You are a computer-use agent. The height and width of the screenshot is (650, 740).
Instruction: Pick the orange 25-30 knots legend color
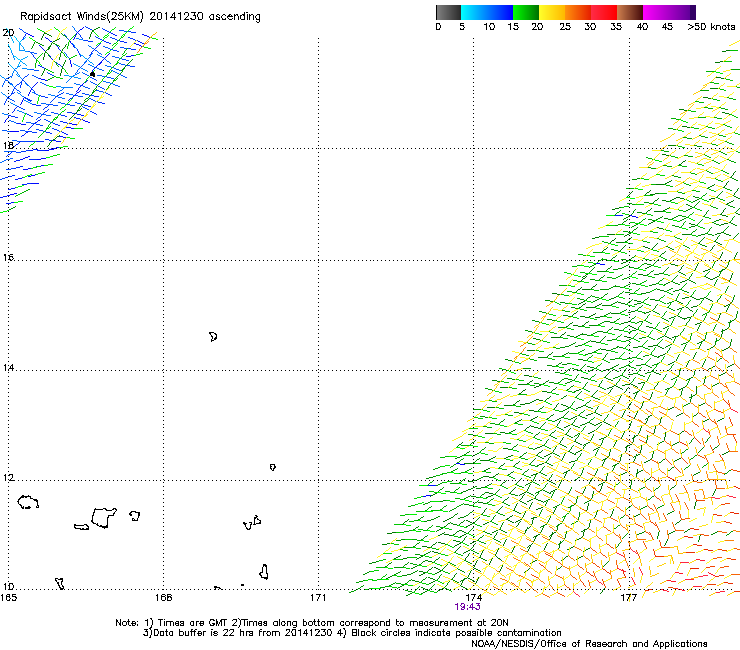point(578,12)
